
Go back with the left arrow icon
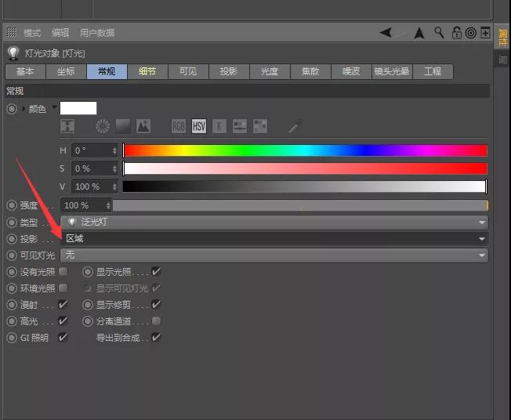tap(386, 33)
